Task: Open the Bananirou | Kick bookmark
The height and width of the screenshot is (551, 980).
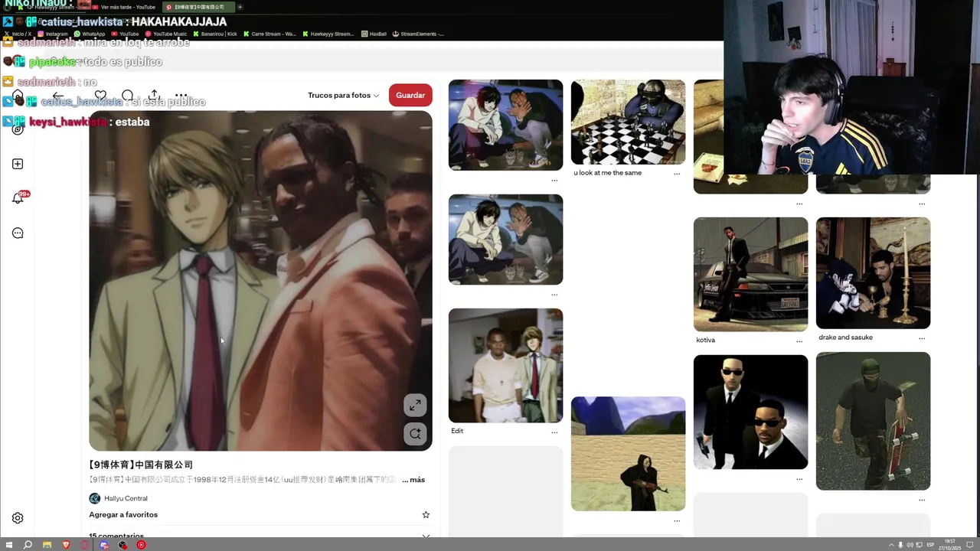Action: pos(215,34)
